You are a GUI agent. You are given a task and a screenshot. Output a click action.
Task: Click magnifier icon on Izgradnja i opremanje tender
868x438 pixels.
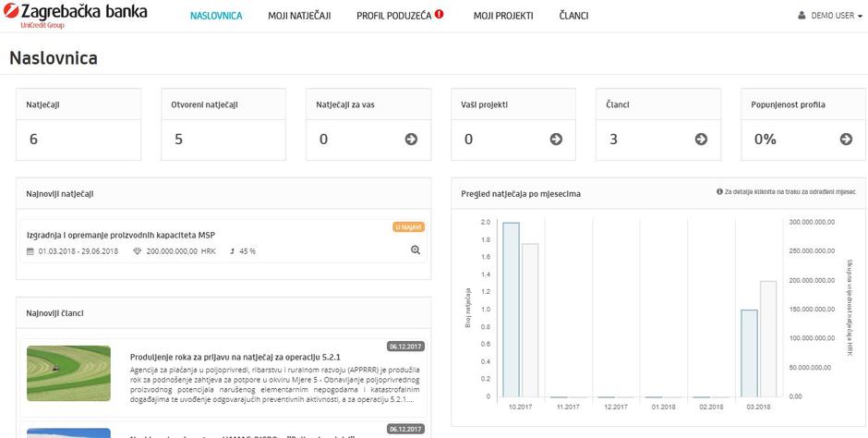(416, 249)
